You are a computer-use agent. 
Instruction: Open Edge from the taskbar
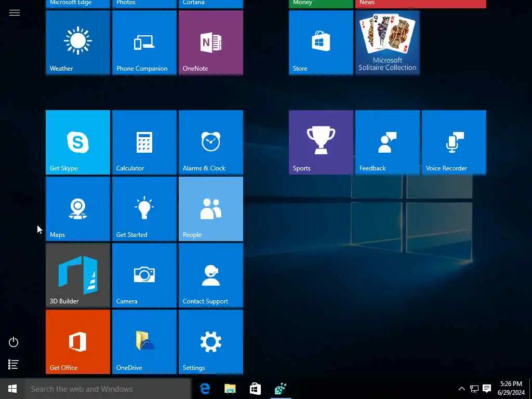coord(205,389)
